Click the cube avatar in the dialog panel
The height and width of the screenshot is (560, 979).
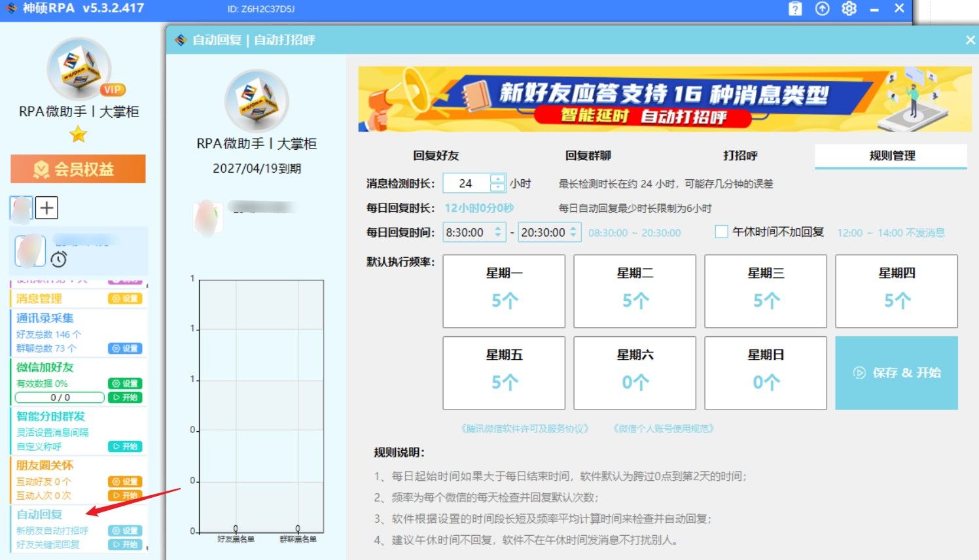257,101
